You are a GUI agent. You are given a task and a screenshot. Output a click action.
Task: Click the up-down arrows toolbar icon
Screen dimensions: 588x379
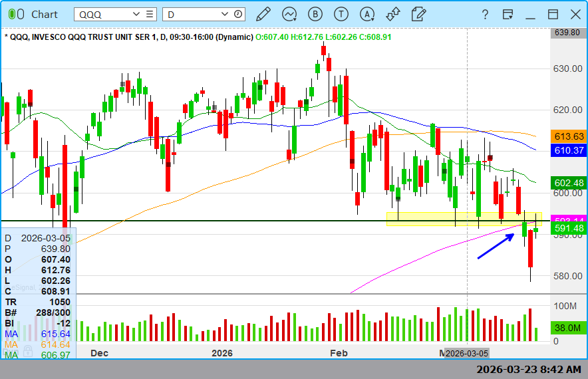[x=392, y=14]
